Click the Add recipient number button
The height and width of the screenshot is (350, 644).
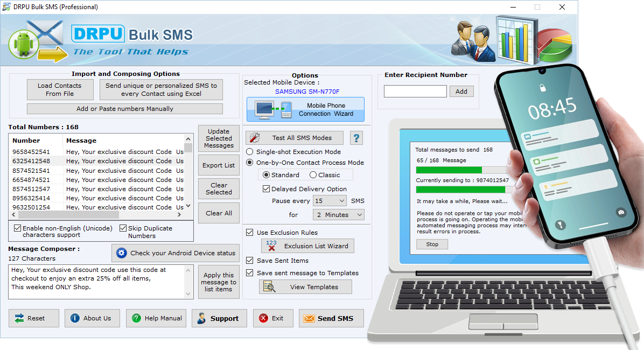(461, 91)
